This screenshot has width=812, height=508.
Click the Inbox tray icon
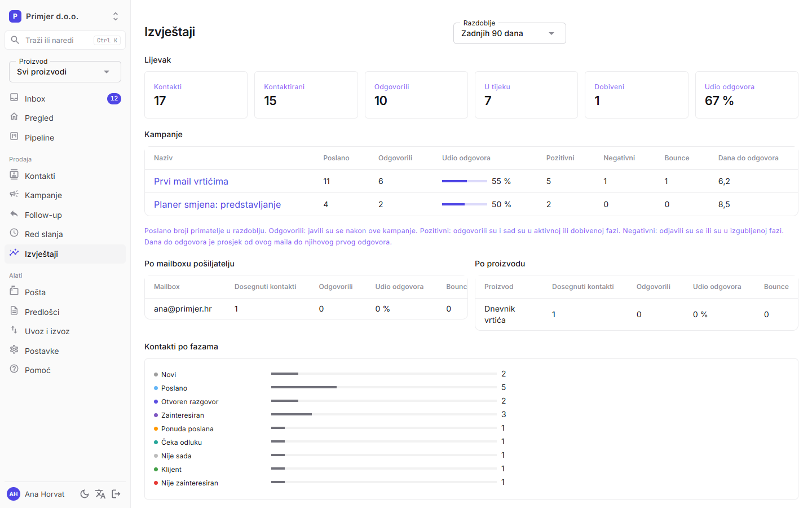coord(14,98)
